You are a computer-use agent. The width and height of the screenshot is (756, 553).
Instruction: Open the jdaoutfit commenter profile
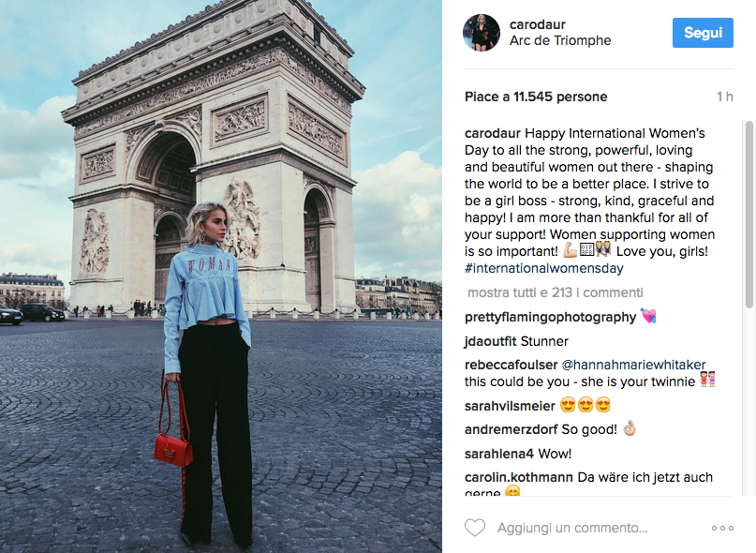(x=490, y=341)
